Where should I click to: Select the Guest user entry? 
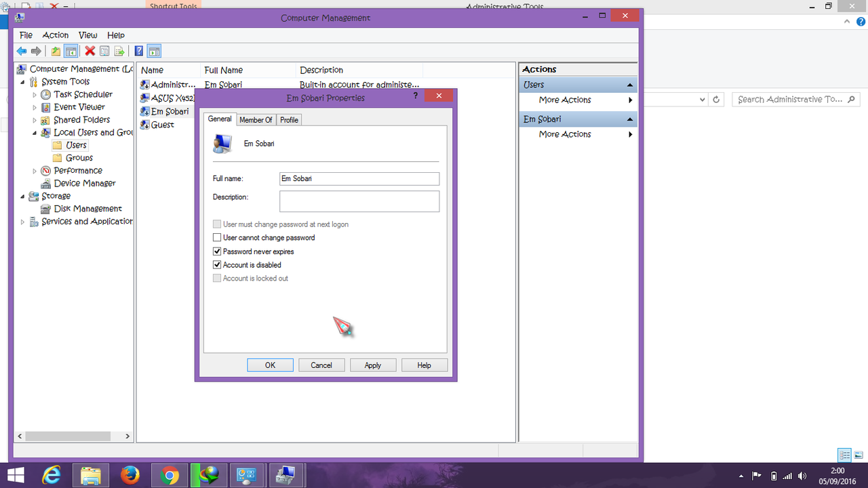tap(157, 125)
